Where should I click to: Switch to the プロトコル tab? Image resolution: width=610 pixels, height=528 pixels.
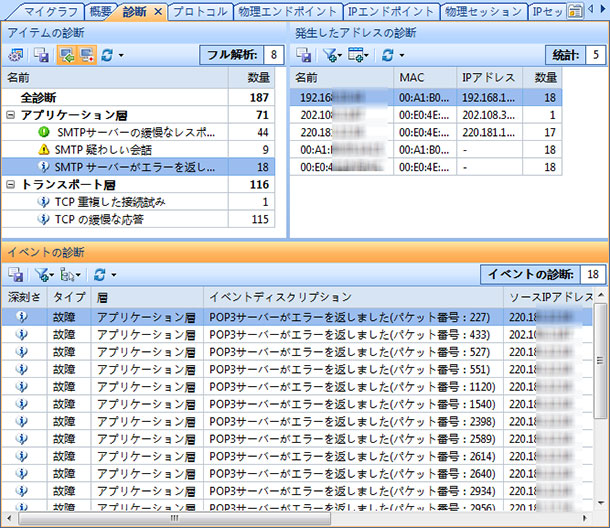(201, 12)
